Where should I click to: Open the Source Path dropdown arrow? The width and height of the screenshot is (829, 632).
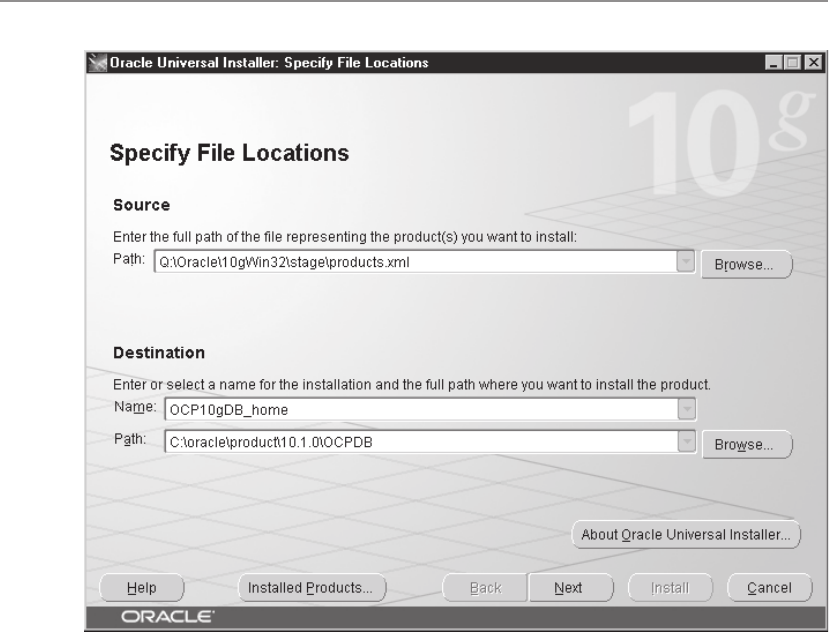point(685,262)
